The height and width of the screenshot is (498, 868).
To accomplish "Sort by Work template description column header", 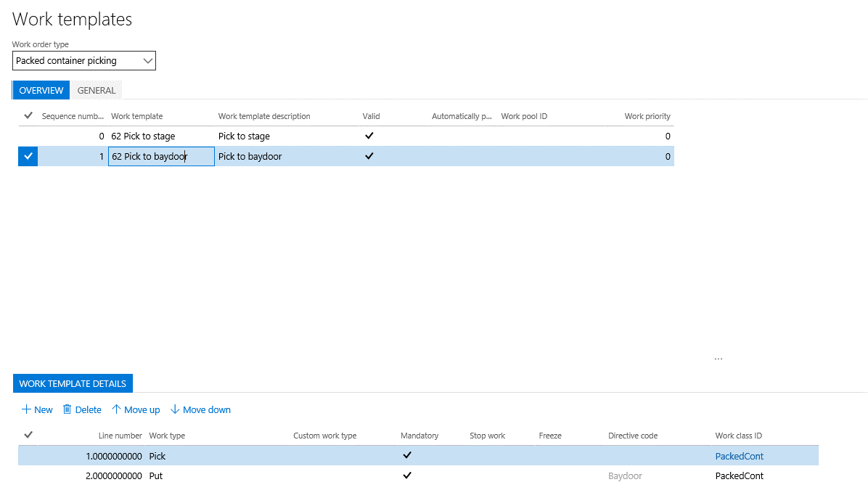I will pyautogui.click(x=264, y=116).
